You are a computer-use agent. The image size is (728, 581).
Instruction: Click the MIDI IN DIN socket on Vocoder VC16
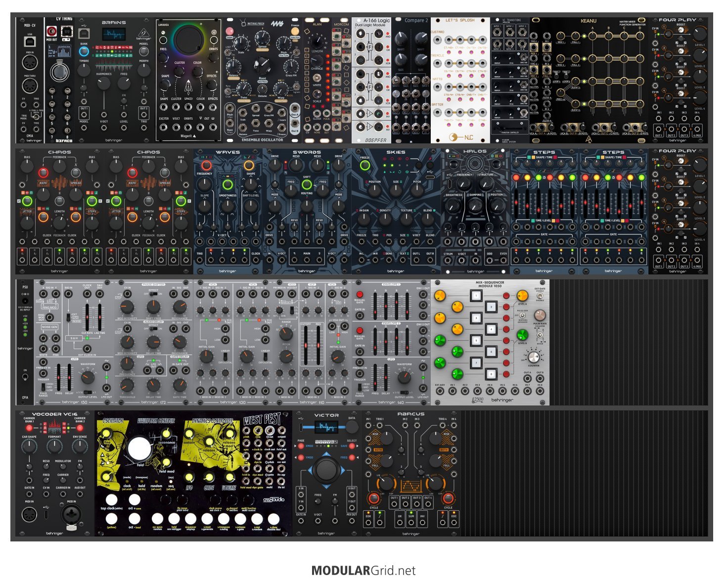[29, 515]
